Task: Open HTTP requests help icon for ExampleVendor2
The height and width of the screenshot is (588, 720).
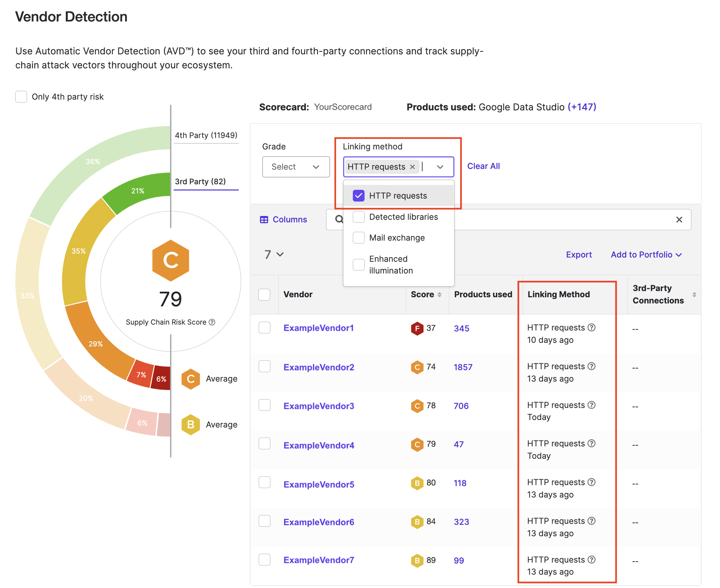Action: click(591, 366)
